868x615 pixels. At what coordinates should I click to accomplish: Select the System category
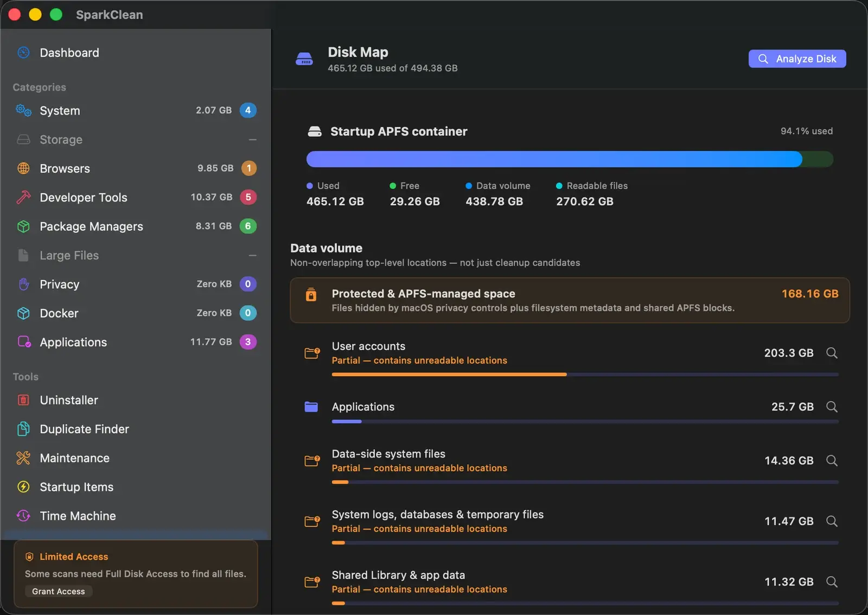click(136, 111)
